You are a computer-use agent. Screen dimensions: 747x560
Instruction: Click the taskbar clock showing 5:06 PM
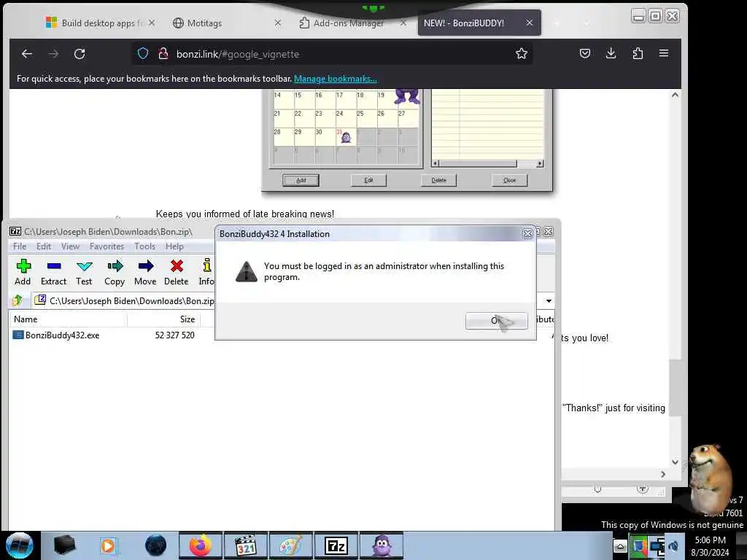710,546
